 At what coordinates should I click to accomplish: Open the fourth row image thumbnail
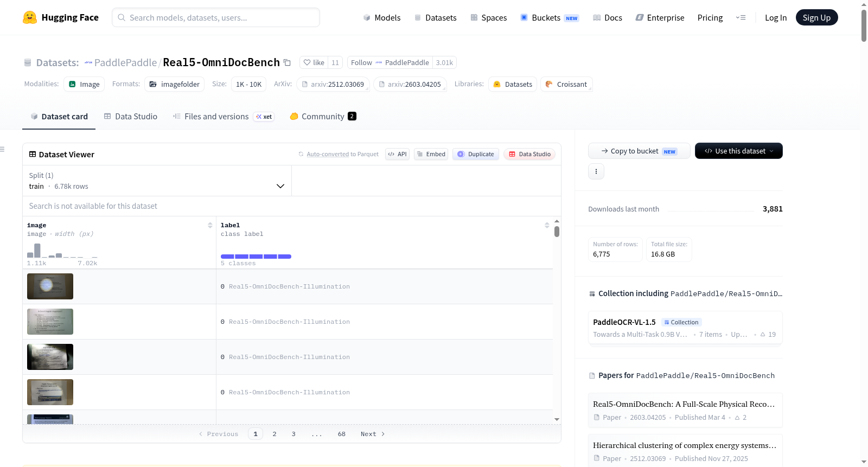coord(50,392)
